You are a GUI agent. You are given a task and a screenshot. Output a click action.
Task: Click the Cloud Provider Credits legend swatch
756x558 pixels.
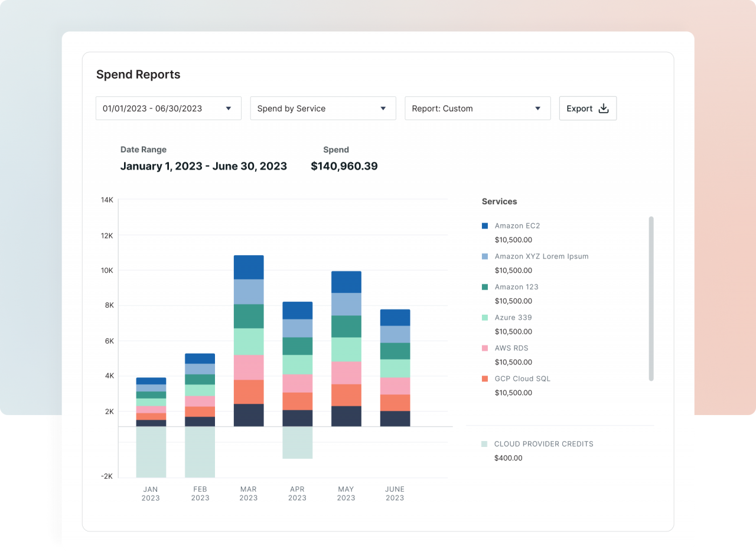(484, 444)
